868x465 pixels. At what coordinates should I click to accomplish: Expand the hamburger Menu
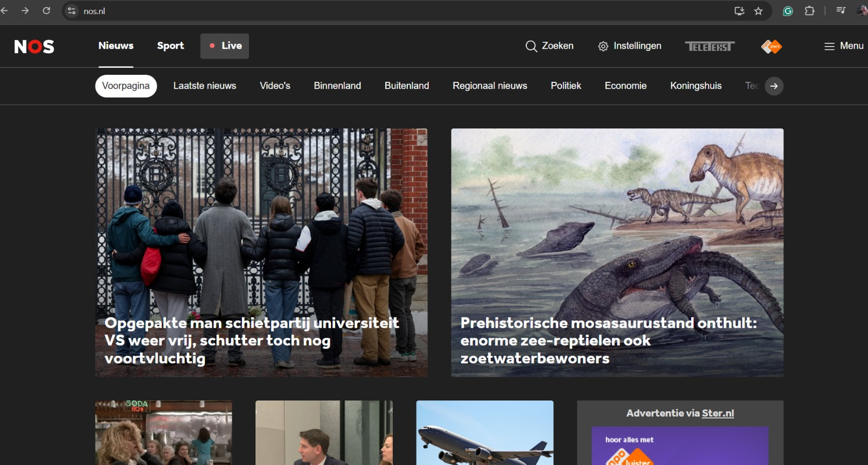point(844,46)
